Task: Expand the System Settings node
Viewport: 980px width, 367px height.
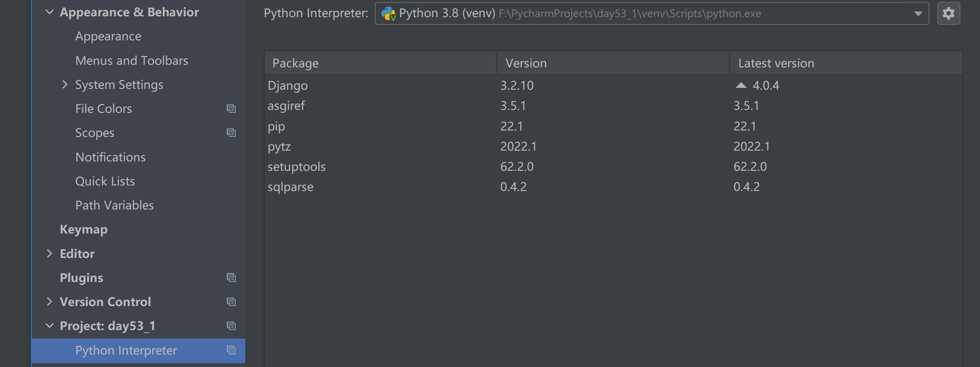Action: pyautogui.click(x=65, y=85)
